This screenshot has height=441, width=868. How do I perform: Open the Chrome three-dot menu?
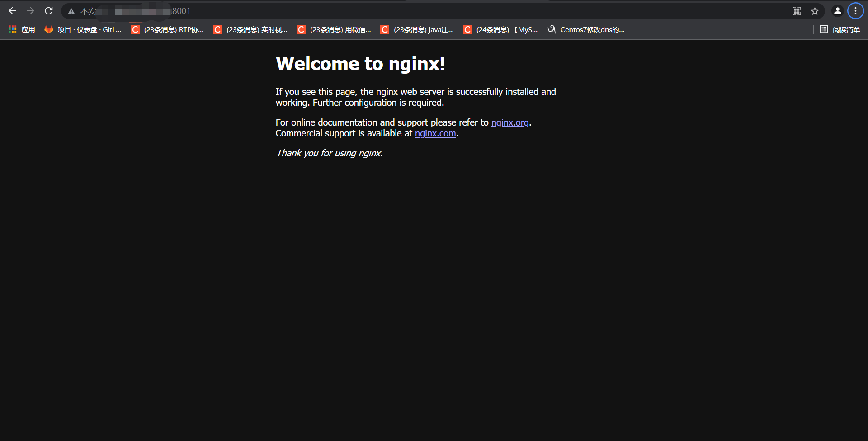[855, 11]
